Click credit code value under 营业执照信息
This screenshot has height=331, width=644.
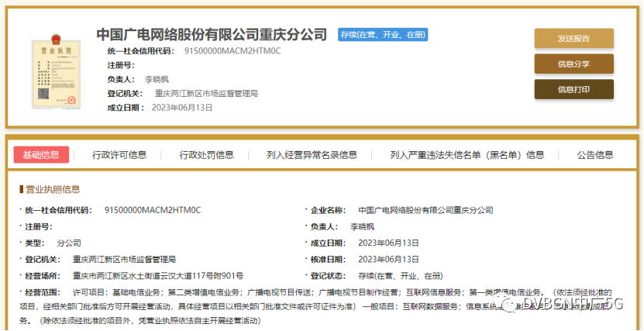pyautogui.click(x=153, y=210)
